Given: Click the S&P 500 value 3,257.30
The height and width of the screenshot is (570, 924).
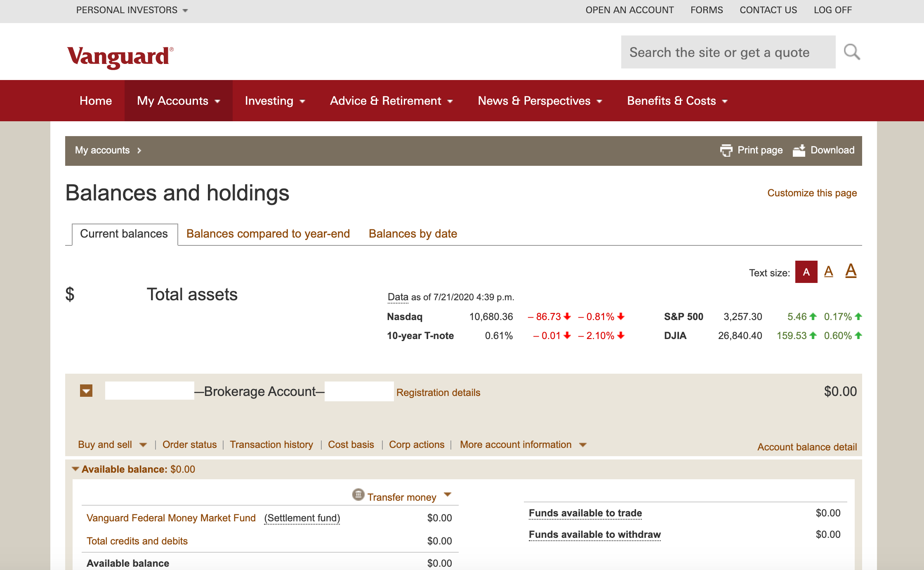Looking at the screenshot, I should [x=742, y=317].
